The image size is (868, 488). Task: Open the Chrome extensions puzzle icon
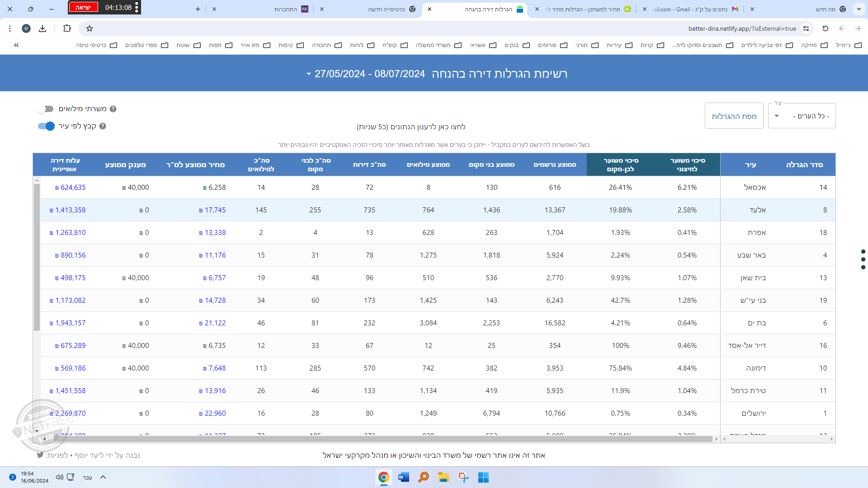pyautogui.click(x=67, y=28)
